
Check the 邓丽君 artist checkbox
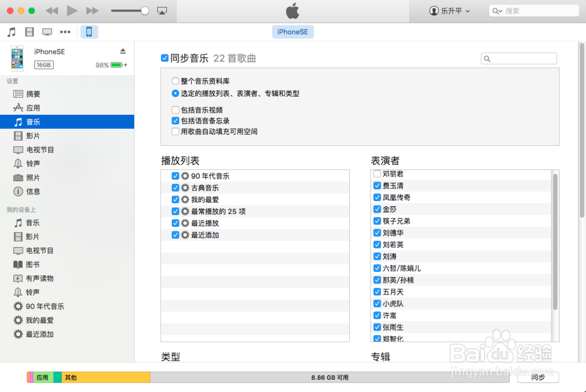point(377,174)
